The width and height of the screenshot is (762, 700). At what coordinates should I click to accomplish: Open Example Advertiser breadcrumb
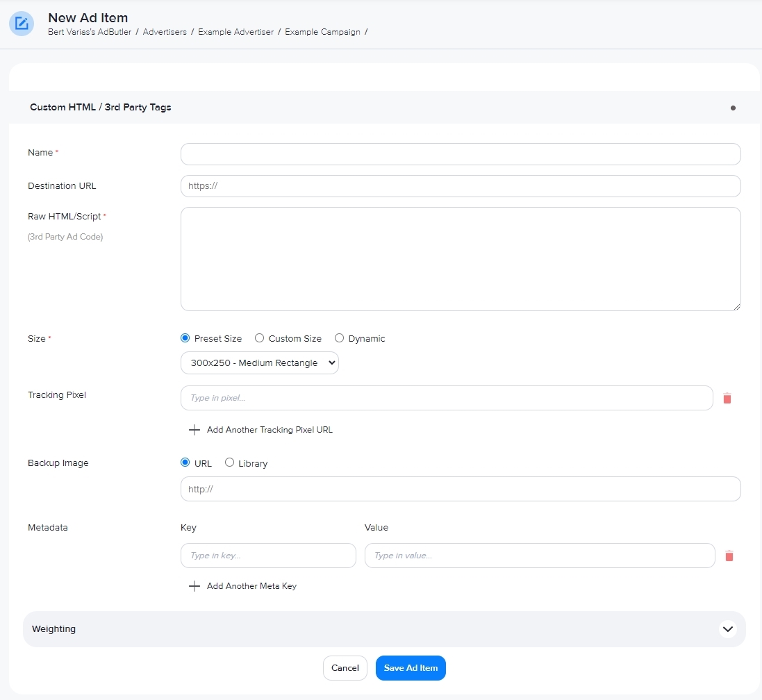tap(235, 32)
